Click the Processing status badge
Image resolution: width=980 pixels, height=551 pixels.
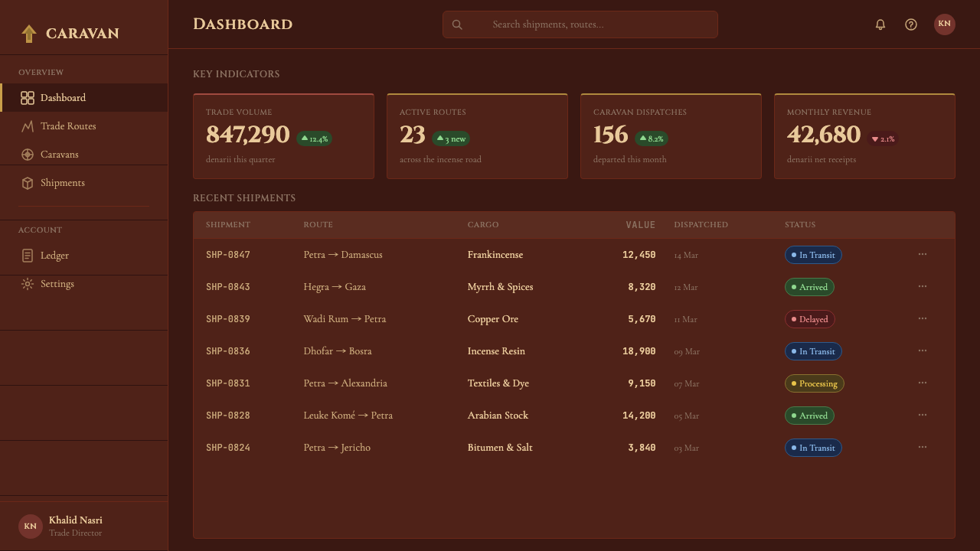[815, 383]
